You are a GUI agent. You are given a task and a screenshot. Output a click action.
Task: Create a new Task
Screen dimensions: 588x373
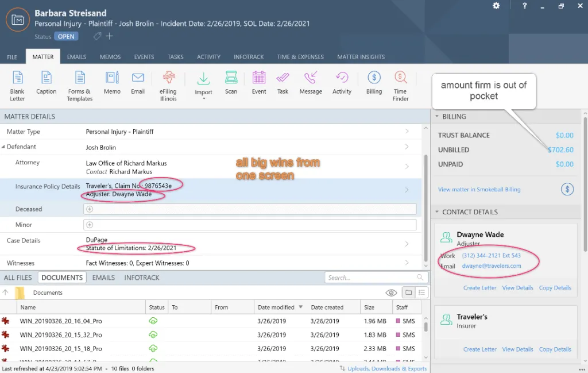[283, 83]
